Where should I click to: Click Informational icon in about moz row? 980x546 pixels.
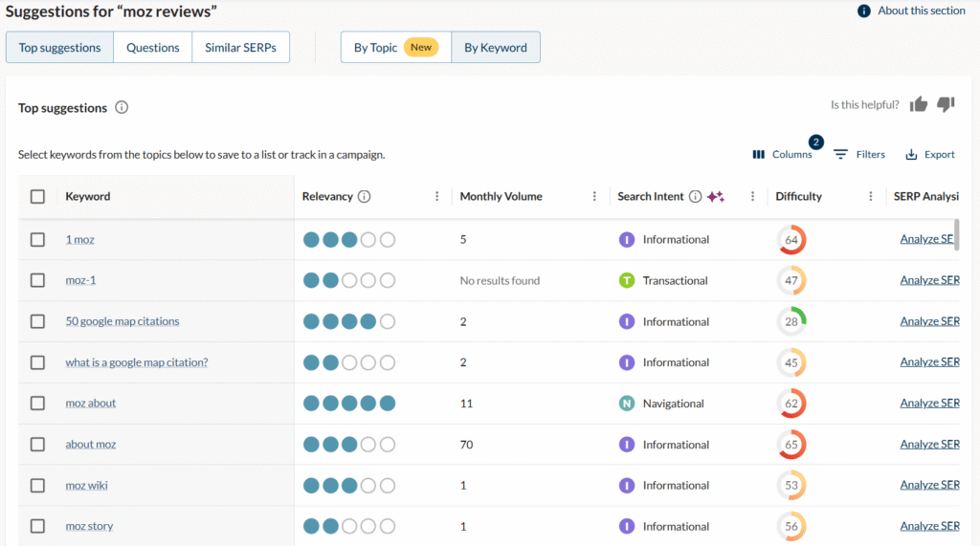coord(626,445)
